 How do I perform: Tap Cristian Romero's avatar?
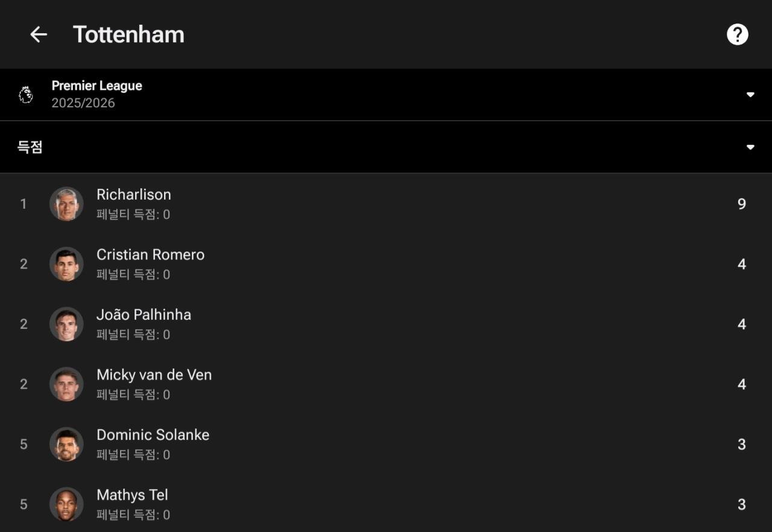pos(66,264)
